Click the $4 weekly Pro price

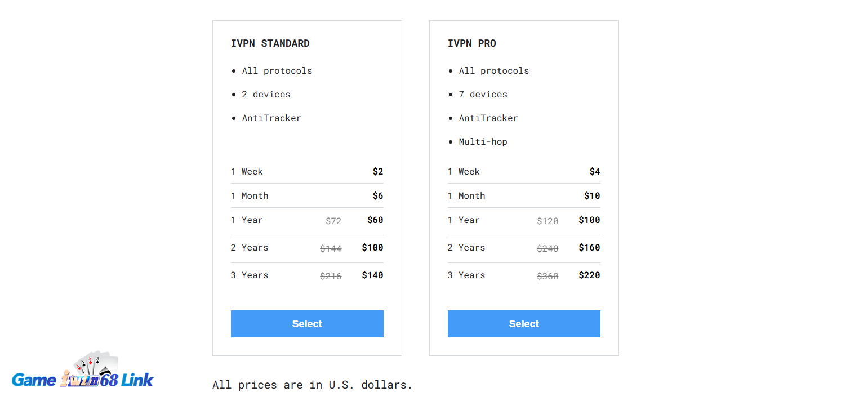point(595,172)
